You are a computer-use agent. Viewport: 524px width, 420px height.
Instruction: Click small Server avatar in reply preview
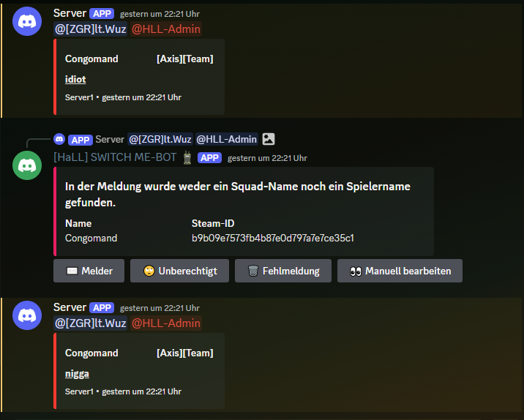point(59,139)
